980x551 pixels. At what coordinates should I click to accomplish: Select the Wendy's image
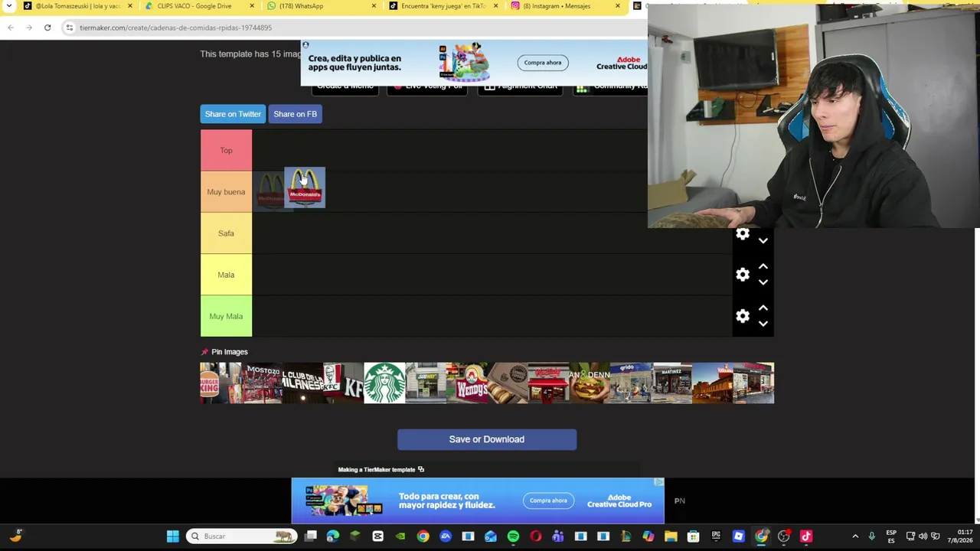point(466,383)
